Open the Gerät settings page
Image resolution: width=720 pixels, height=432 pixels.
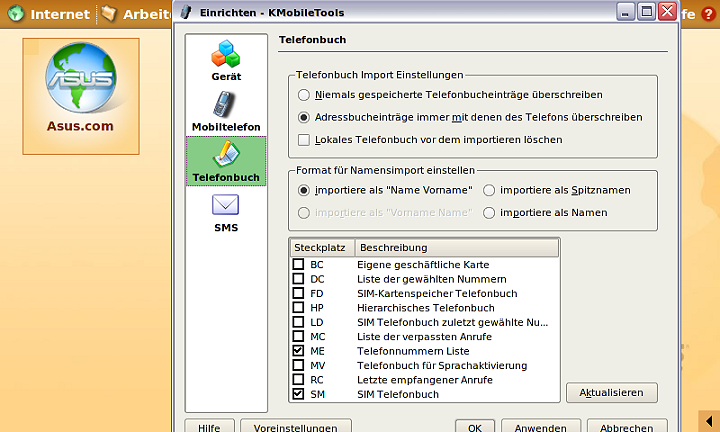[x=226, y=61]
